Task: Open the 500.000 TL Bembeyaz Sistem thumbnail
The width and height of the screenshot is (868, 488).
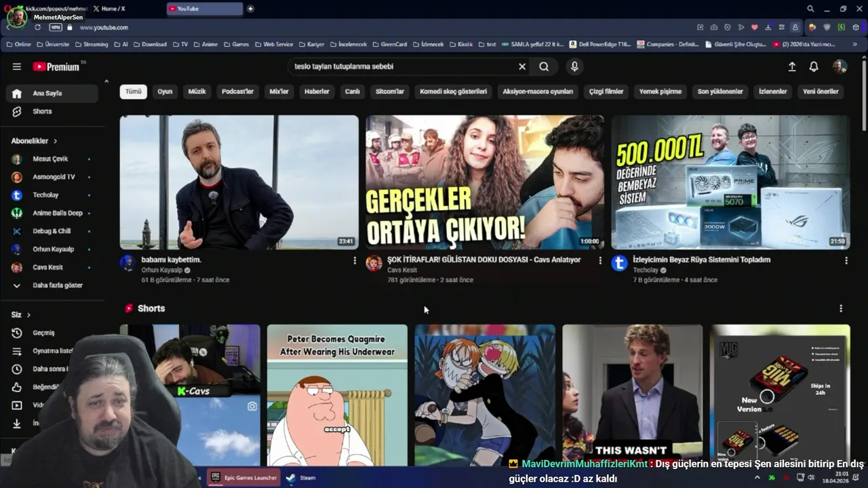Action: click(730, 182)
